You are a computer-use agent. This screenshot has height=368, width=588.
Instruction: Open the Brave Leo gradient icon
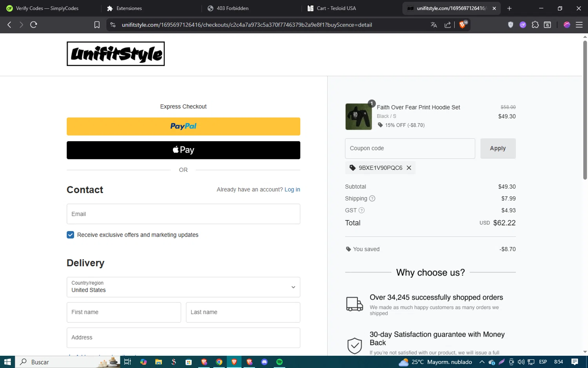coord(567,25)
